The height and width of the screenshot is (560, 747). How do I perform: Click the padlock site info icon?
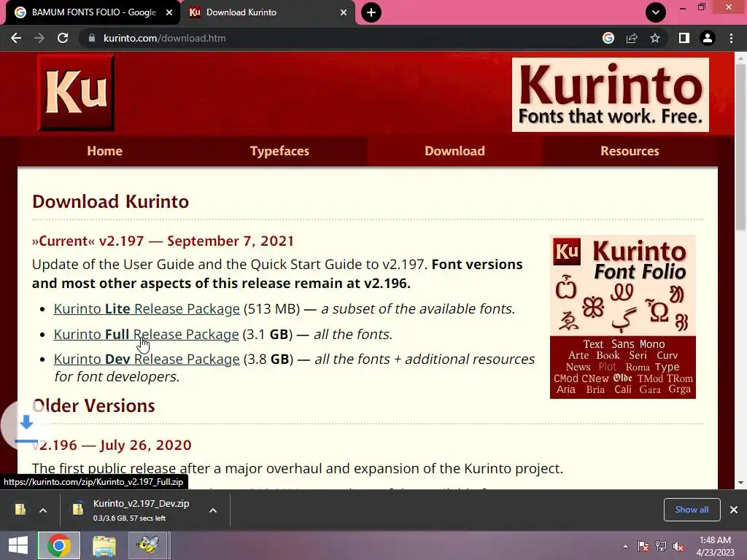coord(92,38)
